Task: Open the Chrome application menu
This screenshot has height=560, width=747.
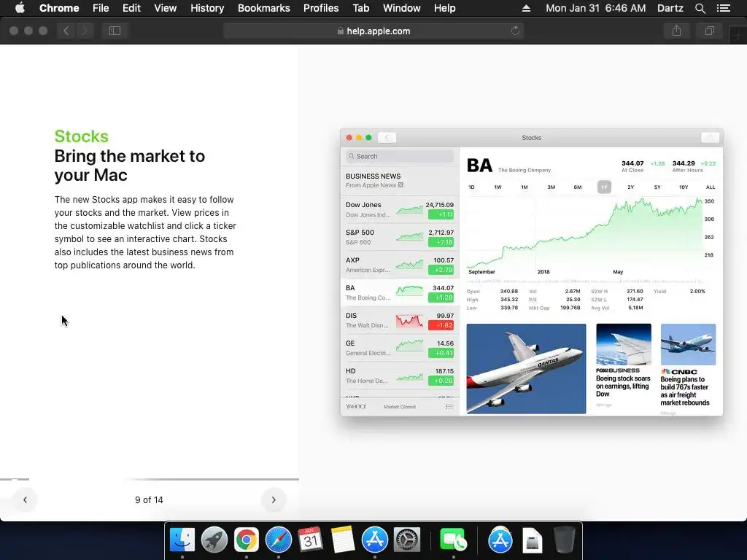Action: pyautogui.click(x=59, y=8)
